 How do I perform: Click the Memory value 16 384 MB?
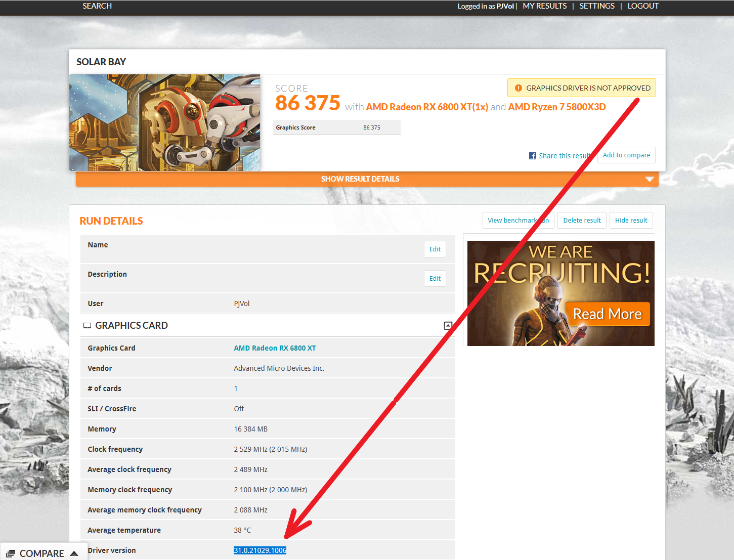coord(251,429)
